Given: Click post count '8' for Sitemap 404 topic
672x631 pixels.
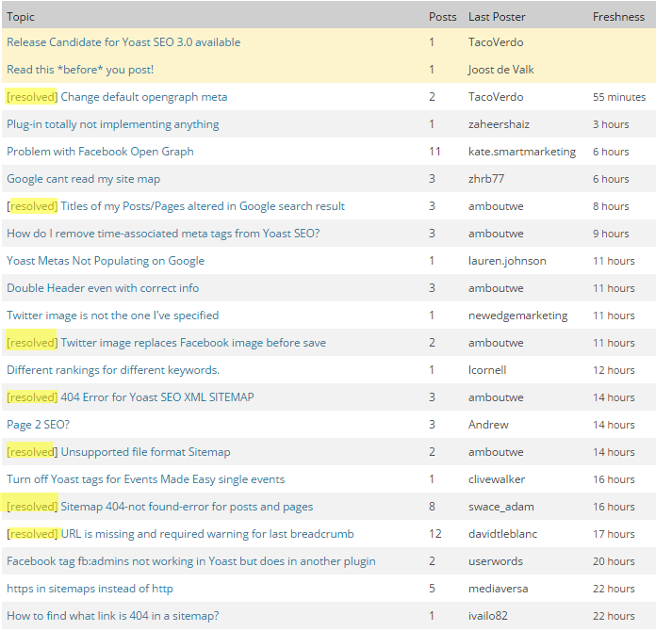Looking at the screenshot, I should click(x=432, y=507).
